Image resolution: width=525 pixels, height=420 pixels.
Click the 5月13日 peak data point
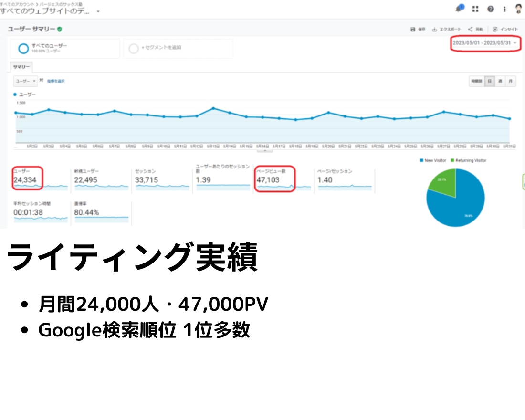[x=213, y=108]
